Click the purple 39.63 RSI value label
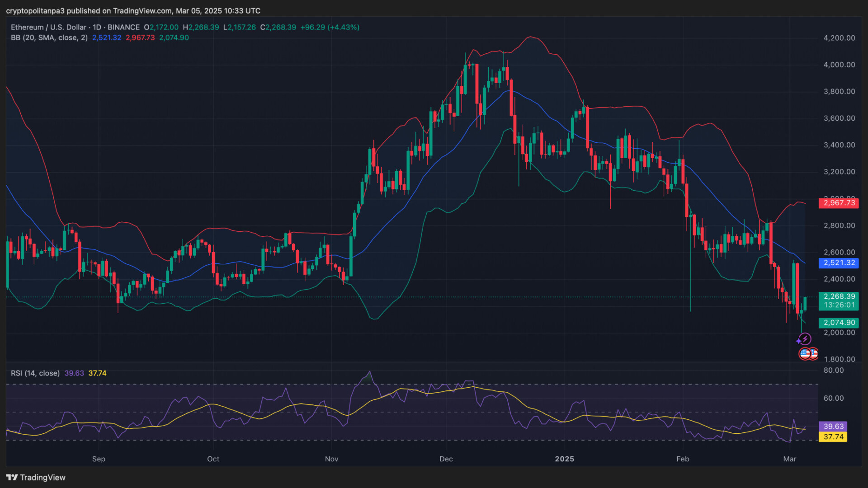The image size is (868, 488). (x=833, y=426)
